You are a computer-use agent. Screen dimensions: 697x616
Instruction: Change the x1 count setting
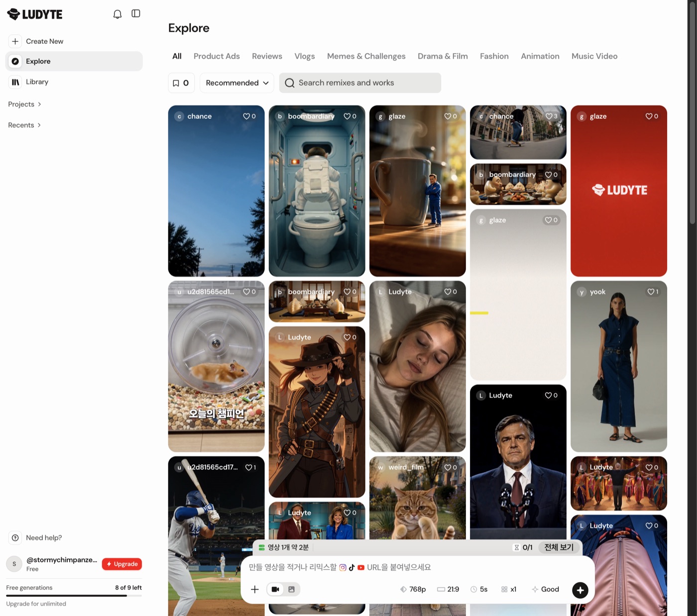tap(509, 589)
